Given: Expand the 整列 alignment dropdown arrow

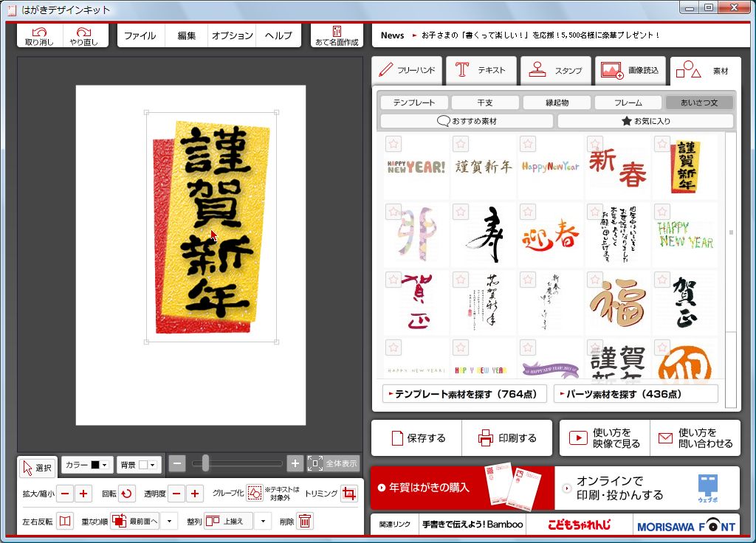Looking at the screenshot, I should [263, 521].
